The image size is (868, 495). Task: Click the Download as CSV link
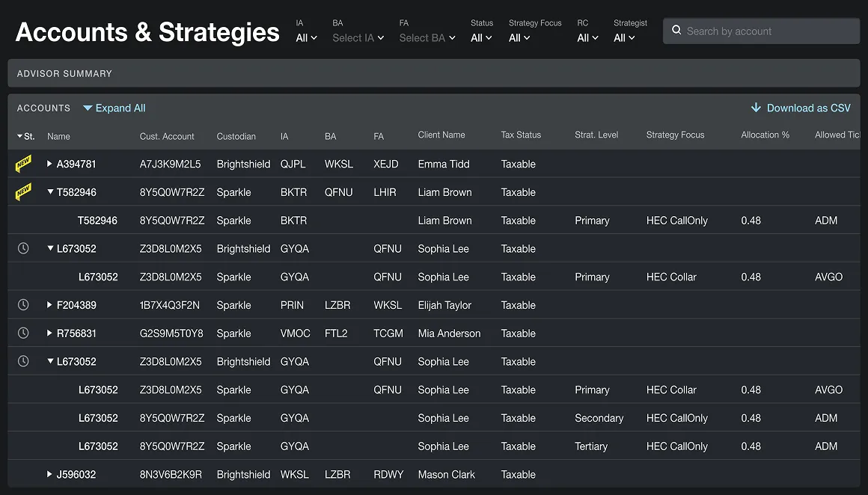(x=808, y=107)
